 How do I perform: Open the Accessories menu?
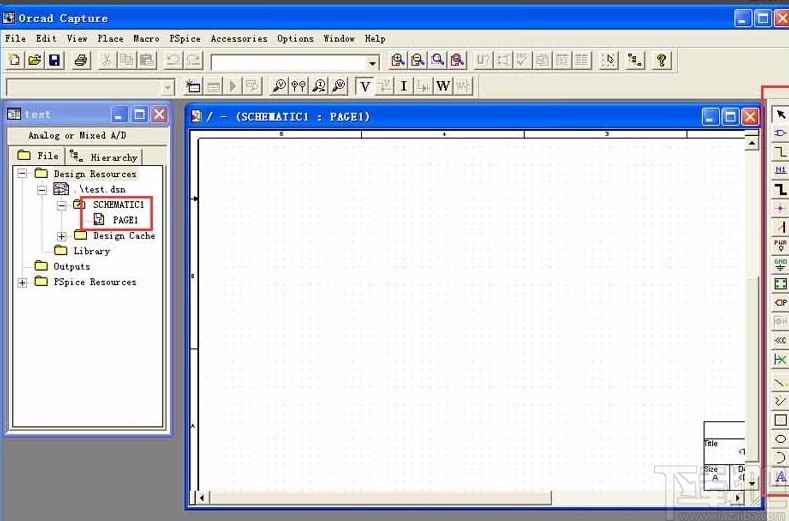tap(239, 39)
